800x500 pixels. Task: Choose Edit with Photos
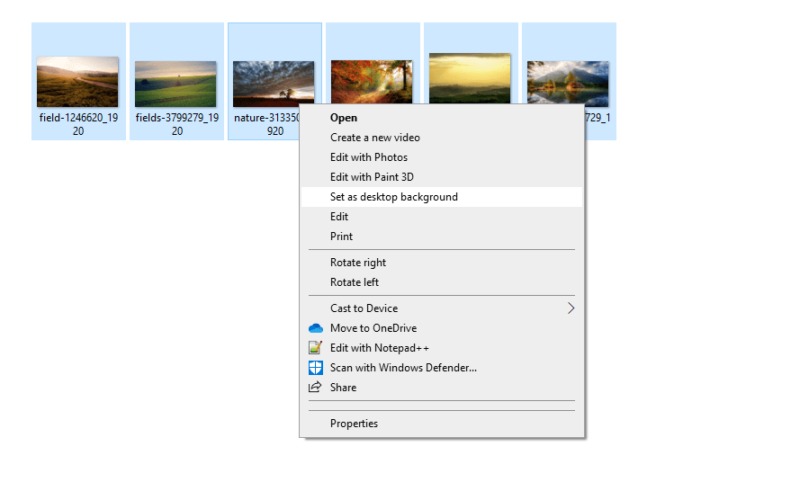441,158
